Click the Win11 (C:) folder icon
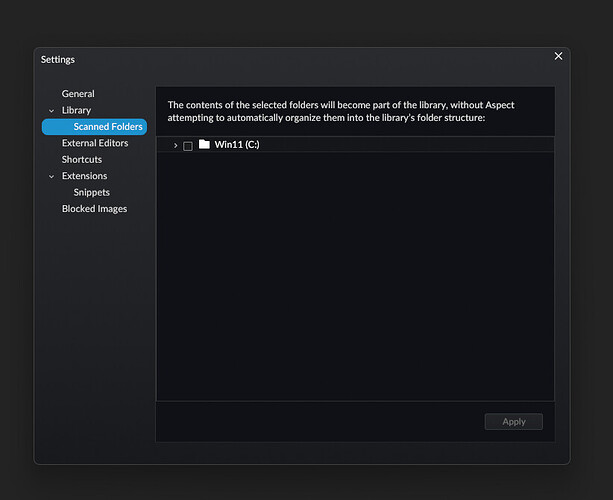Image resolution: width=613 pixels, height=500 pixels. [204, 145]
